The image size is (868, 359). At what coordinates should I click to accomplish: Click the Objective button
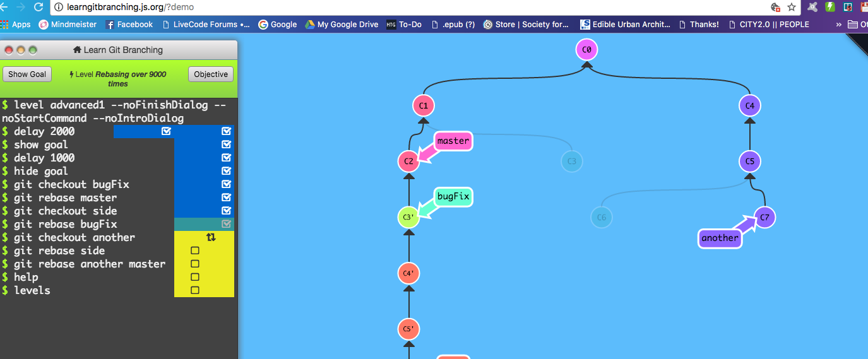pyautogui.click(x=211, y=74)
